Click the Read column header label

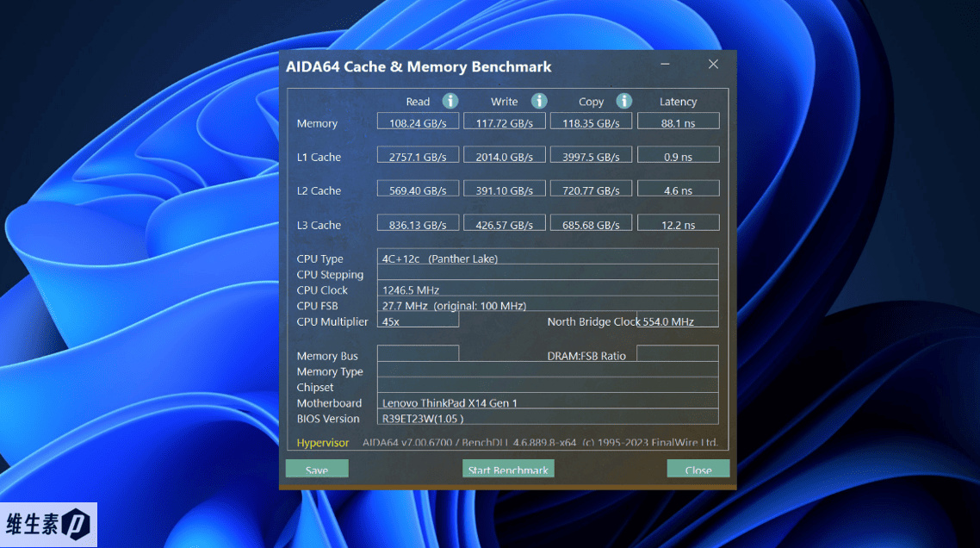click(x=418, y=102)
